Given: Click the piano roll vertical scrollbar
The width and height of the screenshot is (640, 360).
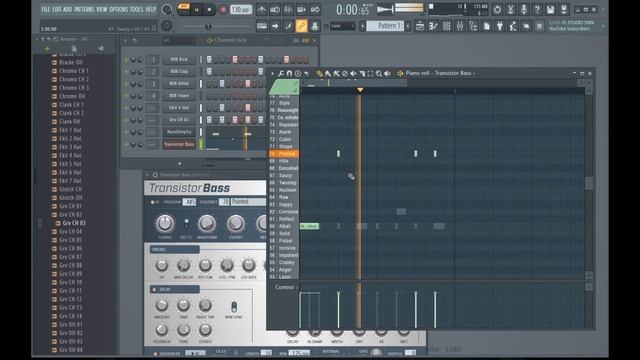Looking at the screenshot, I should click(x=589, y=184).
